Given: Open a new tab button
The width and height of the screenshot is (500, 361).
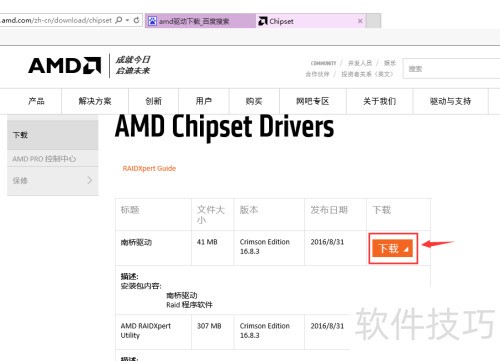Looking at the screenshot, I should 373,21.
